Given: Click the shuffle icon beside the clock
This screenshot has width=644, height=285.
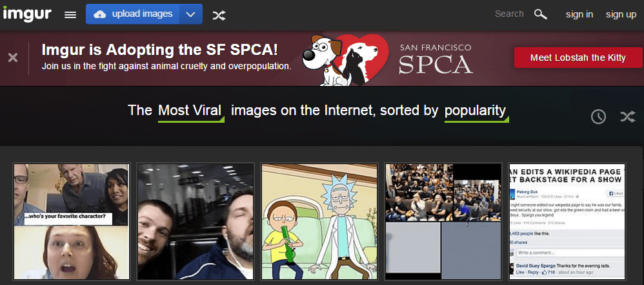Looking at the screenshot, I should 628,117.
